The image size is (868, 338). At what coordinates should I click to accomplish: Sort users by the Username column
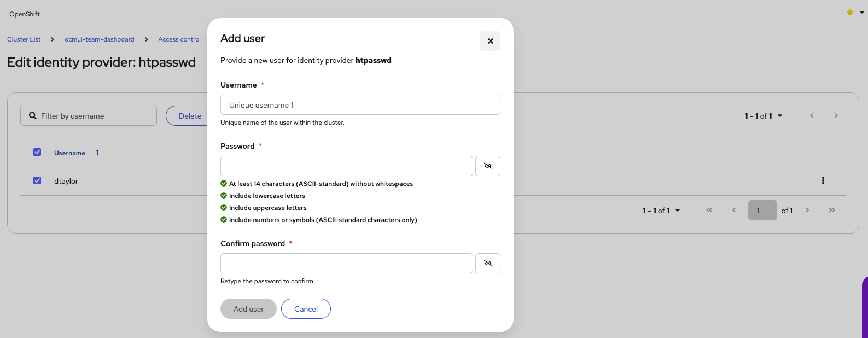coord(70,153)
